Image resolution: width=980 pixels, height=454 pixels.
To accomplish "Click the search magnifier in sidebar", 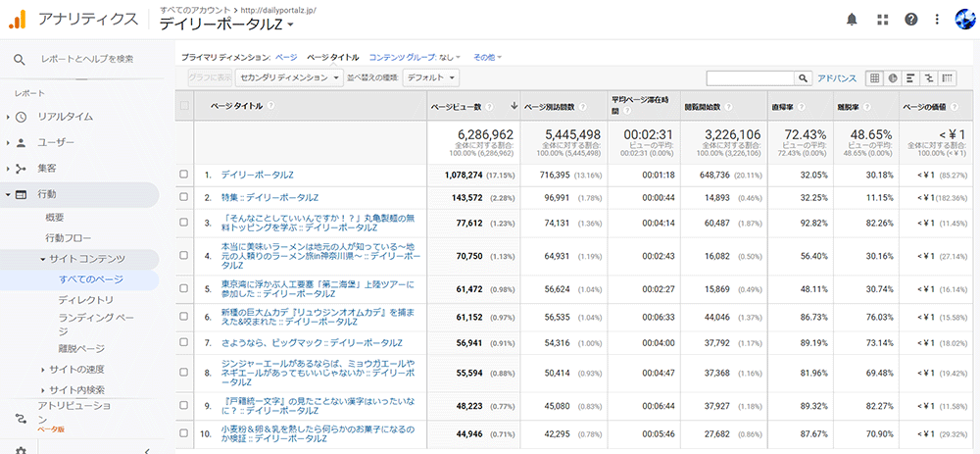I will (x=20, y=60).
